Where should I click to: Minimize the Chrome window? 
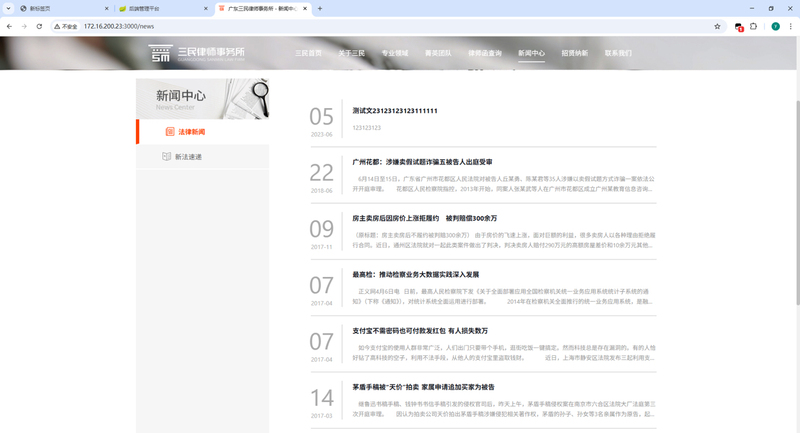752,9
